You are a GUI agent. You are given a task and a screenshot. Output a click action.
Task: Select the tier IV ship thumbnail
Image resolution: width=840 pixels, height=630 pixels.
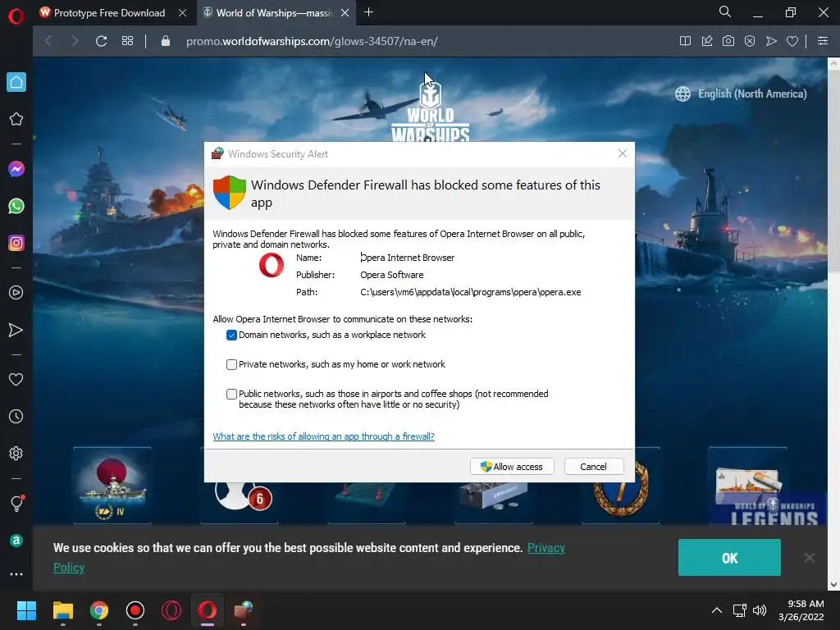112,485
